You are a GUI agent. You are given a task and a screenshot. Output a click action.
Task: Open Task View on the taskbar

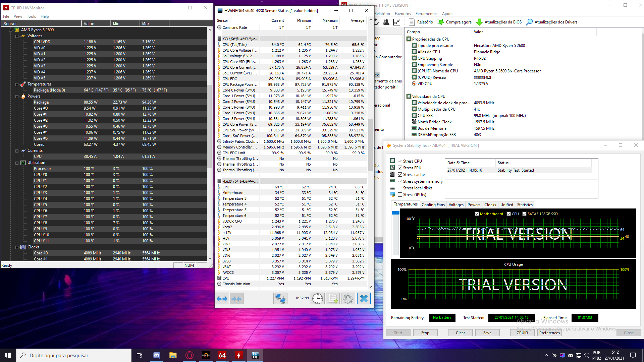click(140, 355)
